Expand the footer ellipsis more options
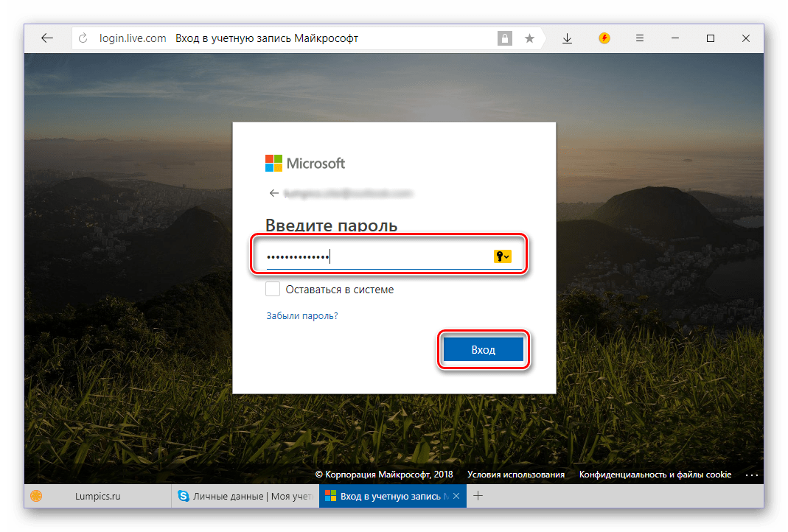The image size is (788, 532). click(x=751, y=475)
